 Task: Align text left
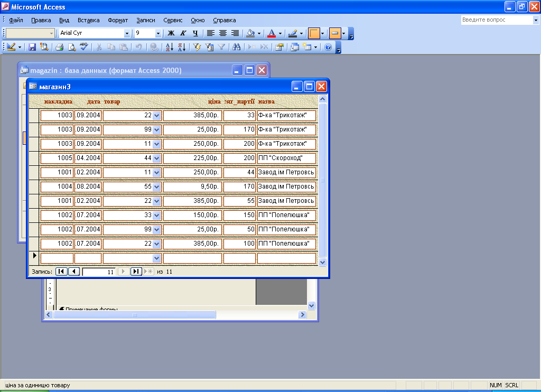[210, 33]
